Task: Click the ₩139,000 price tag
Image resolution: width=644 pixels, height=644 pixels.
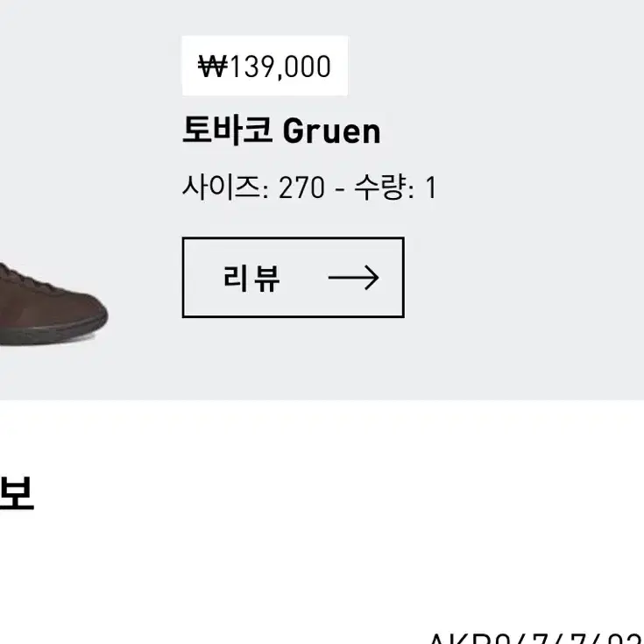Action: click(265, 66)
